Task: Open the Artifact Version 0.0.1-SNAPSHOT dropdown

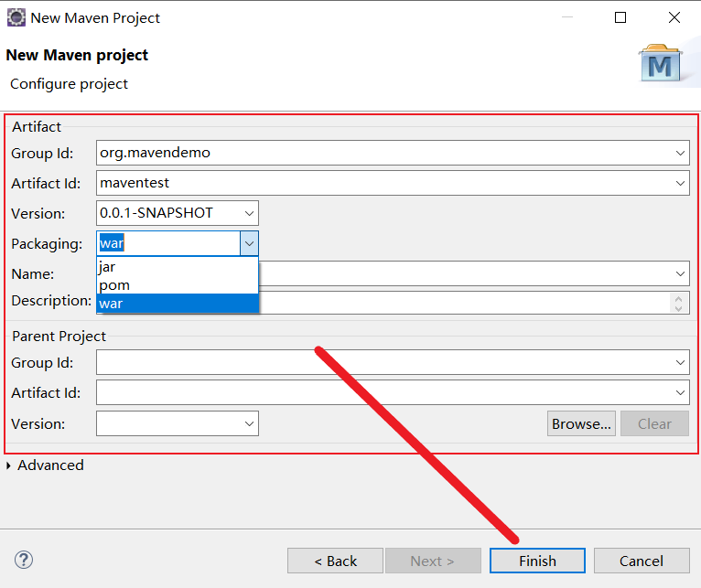Action: pyautogui.click(x=249, y=213)
